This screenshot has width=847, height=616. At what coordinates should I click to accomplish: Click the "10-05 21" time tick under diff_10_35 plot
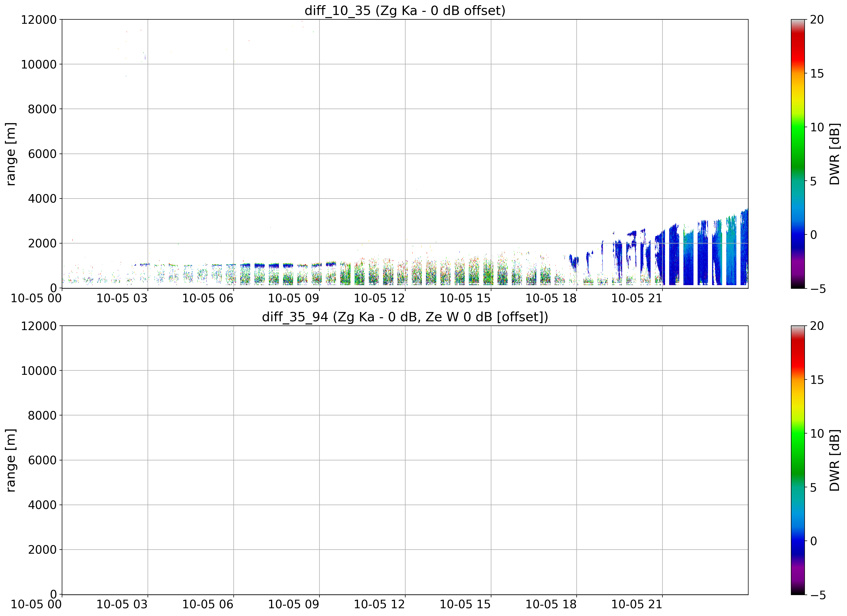tap(637, 298)
